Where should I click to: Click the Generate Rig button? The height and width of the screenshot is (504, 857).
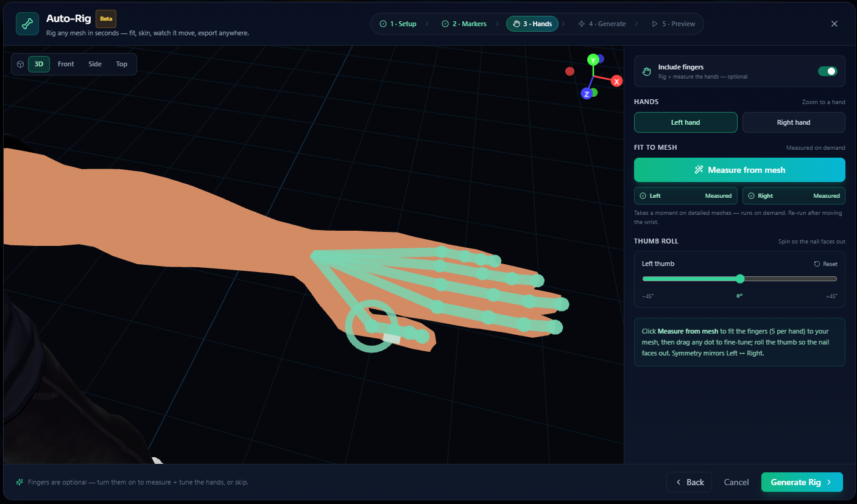tap(802, 482)
